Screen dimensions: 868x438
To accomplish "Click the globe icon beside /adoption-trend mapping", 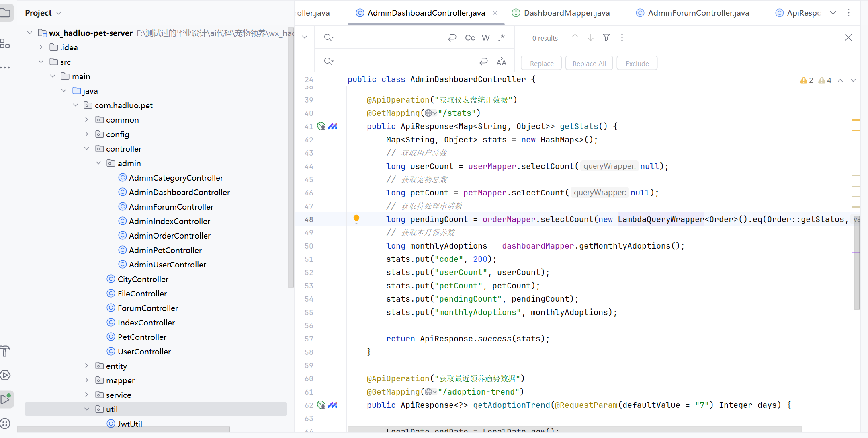I will coord(429,392).
